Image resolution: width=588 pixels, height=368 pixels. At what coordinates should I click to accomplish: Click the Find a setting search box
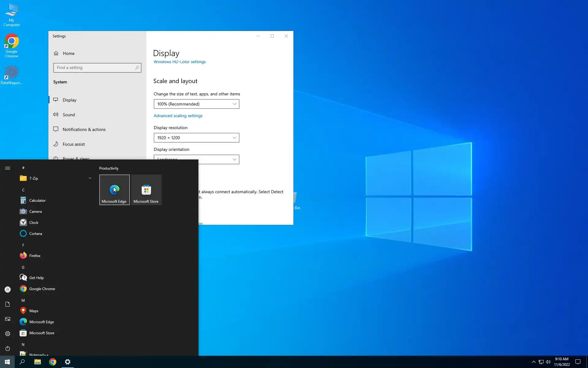click(95, 68)
